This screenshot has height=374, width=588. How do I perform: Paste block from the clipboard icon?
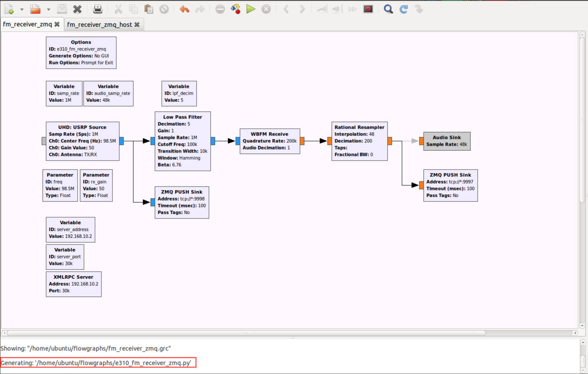coord(149,9)
